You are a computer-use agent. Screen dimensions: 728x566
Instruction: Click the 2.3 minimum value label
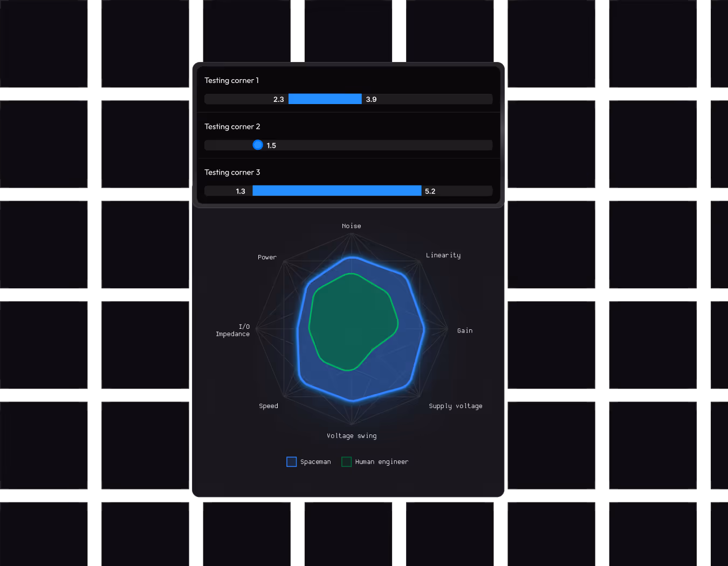tap(279, 100)
